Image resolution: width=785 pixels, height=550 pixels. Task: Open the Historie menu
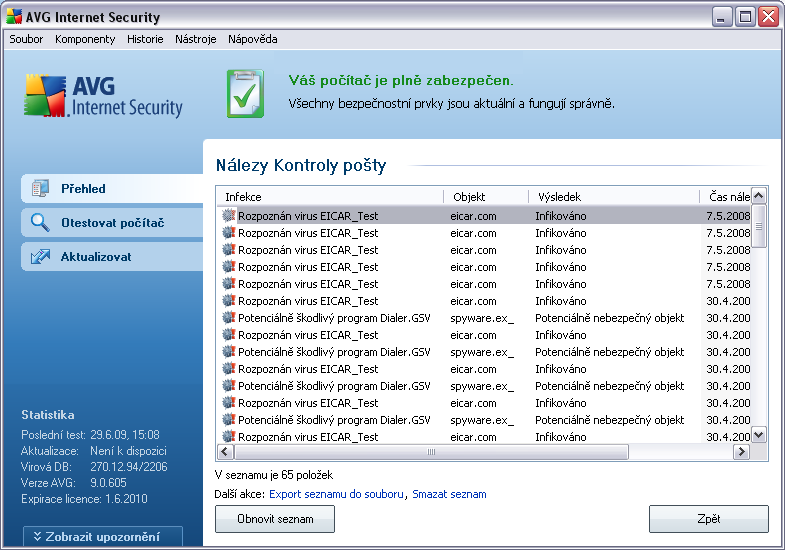click(145, 39)
